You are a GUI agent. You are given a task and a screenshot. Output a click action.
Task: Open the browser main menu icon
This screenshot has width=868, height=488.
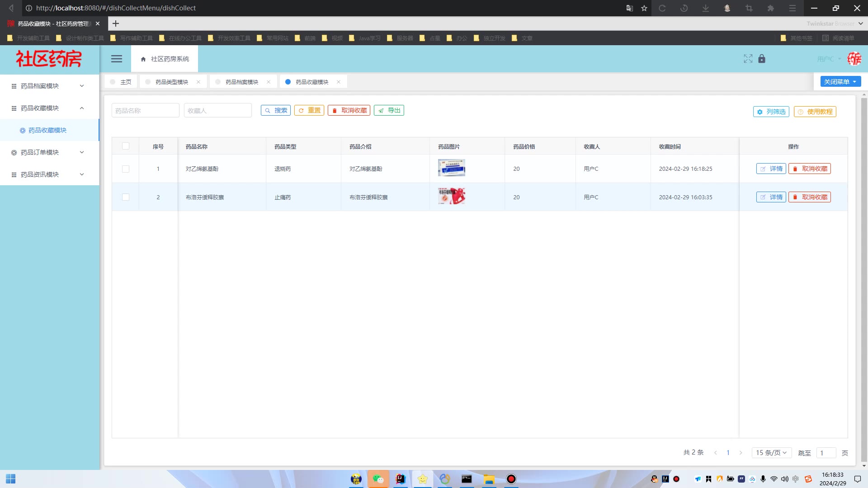pos(793,8)
